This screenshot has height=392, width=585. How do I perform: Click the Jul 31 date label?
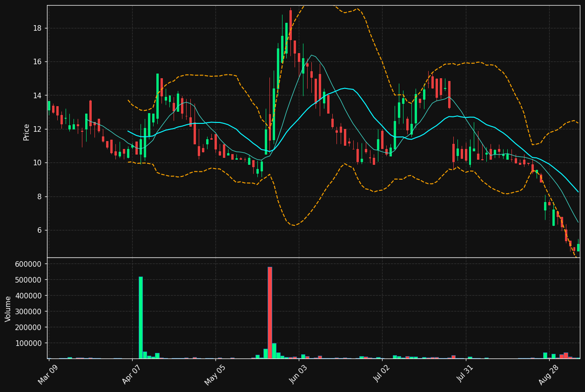465,374
